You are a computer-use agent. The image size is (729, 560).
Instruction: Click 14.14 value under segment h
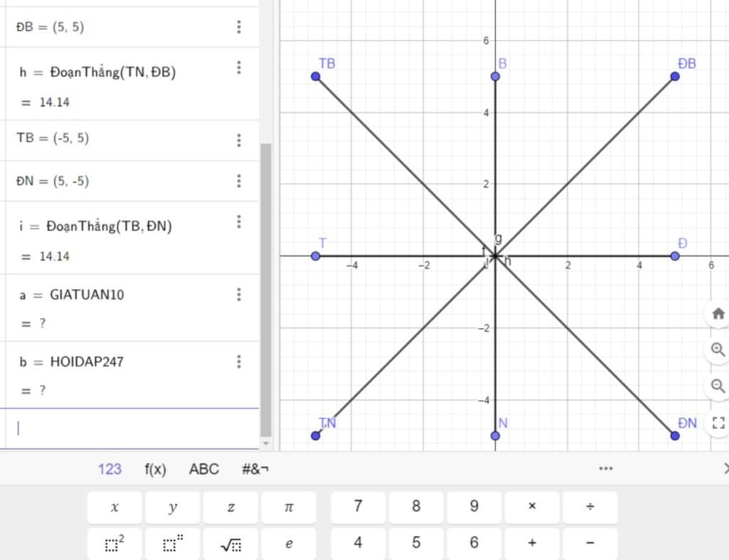coord(54,102)
